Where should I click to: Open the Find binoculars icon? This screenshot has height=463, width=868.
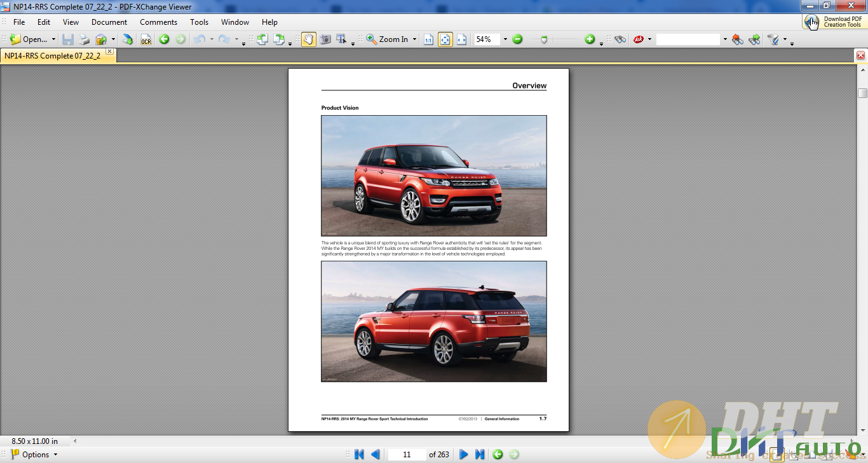[x=620, y=39]
